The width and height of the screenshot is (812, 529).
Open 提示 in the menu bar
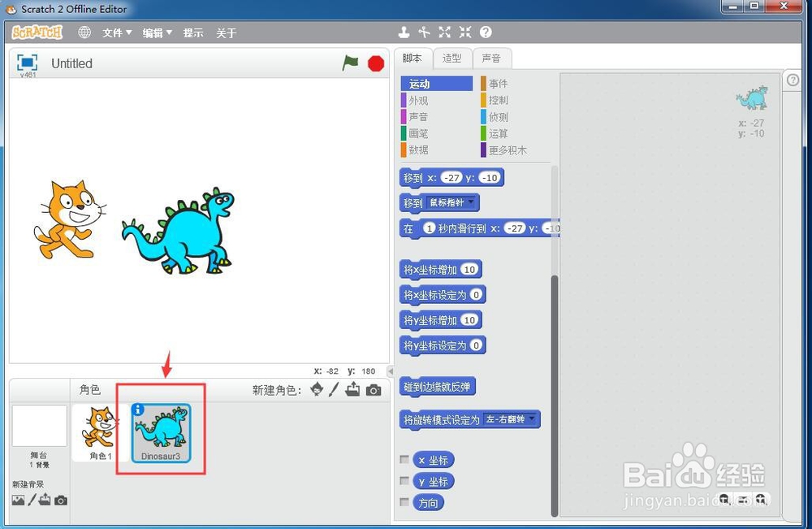point(193,33)
